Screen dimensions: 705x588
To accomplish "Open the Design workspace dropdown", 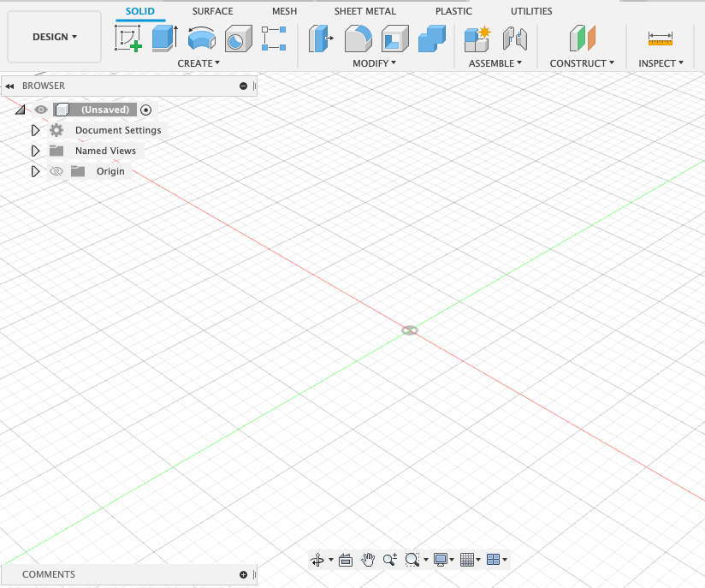I will pos(55,37).
